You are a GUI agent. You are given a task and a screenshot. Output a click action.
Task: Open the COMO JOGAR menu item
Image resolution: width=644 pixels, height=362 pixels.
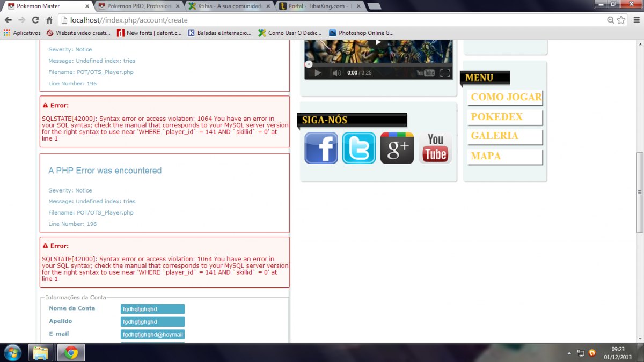tap(506, 97)
